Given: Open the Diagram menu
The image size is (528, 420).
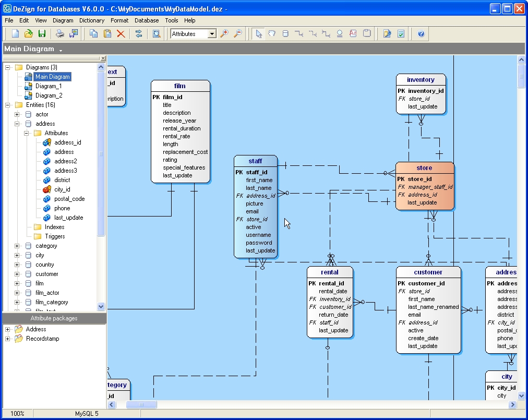Looking at the screenshot, I should (63, 20).
